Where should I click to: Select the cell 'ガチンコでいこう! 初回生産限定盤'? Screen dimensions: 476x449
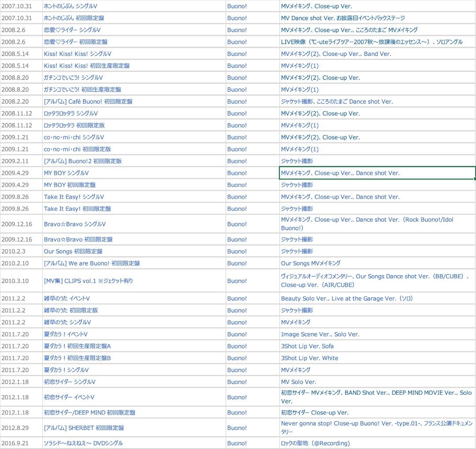[x=134, y=89]
